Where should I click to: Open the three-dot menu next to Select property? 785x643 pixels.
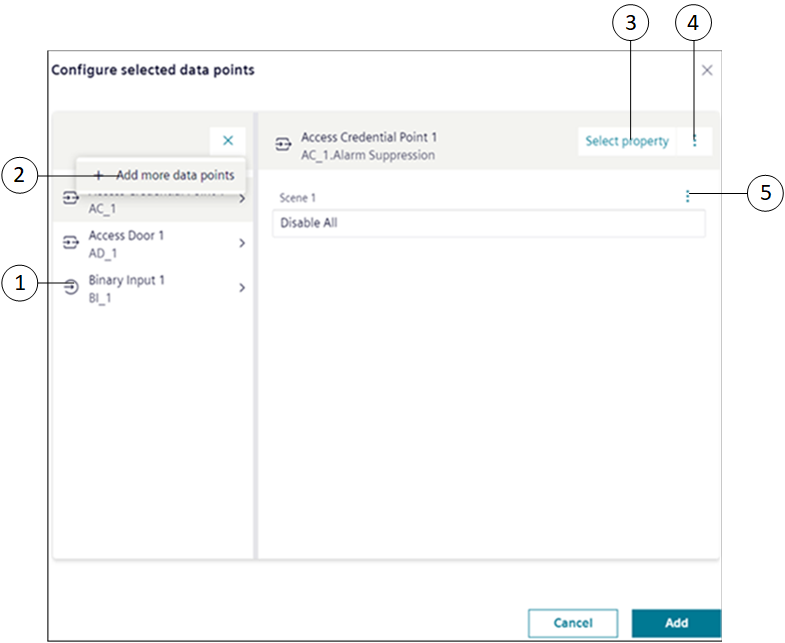click(x=695, y=141)
